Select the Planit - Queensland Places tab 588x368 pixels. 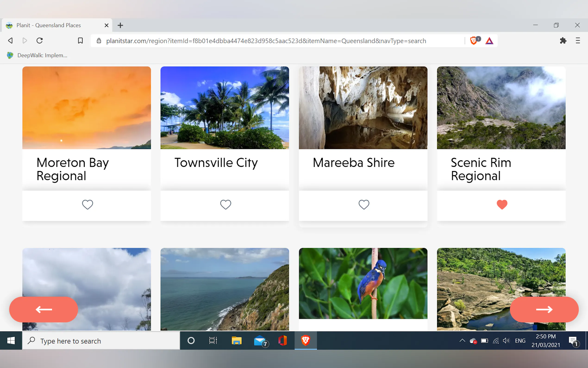click(x=49, y=25)
